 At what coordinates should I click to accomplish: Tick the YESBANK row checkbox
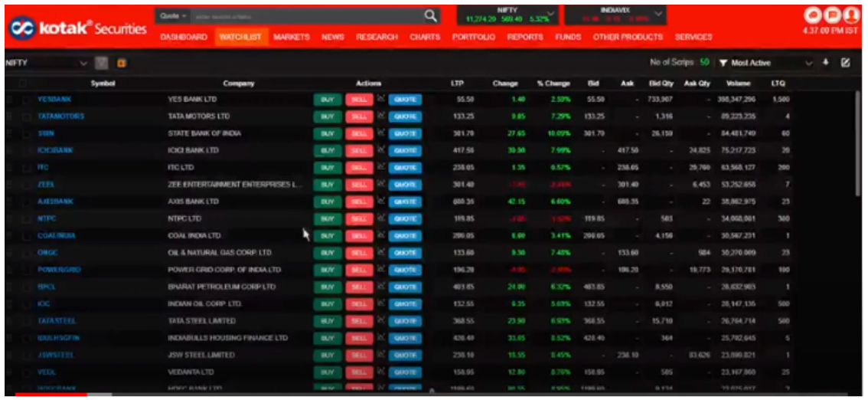pos(27,100)
